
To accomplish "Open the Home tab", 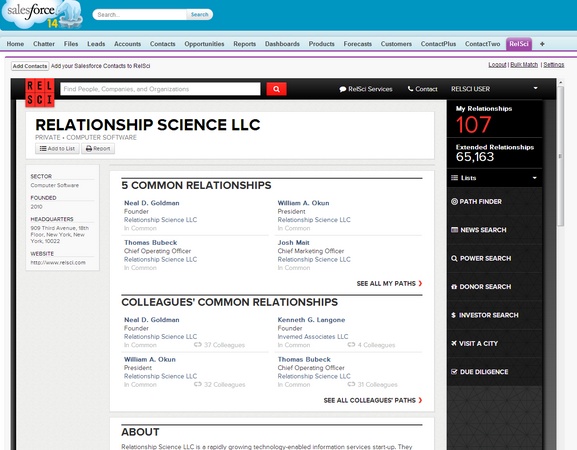I will (15, 44).
